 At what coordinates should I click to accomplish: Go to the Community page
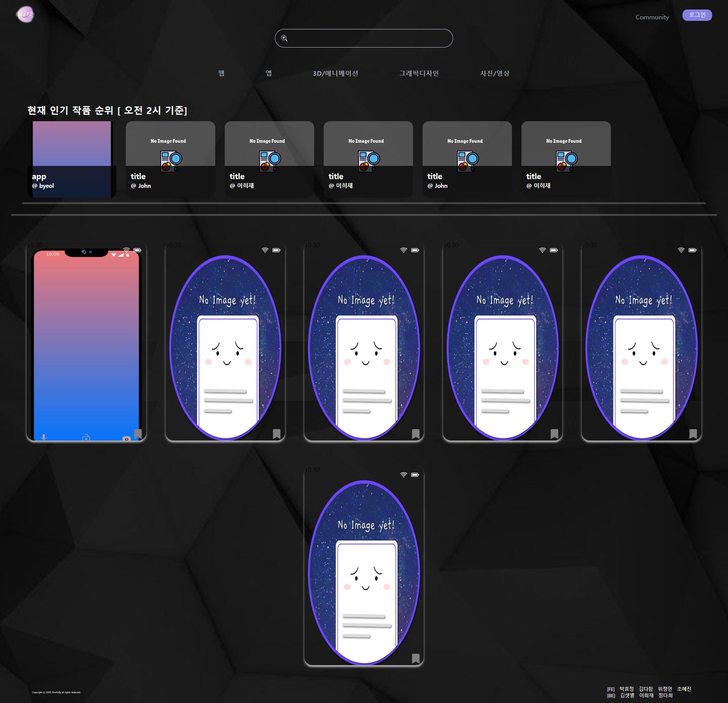(x=652, y=17)
